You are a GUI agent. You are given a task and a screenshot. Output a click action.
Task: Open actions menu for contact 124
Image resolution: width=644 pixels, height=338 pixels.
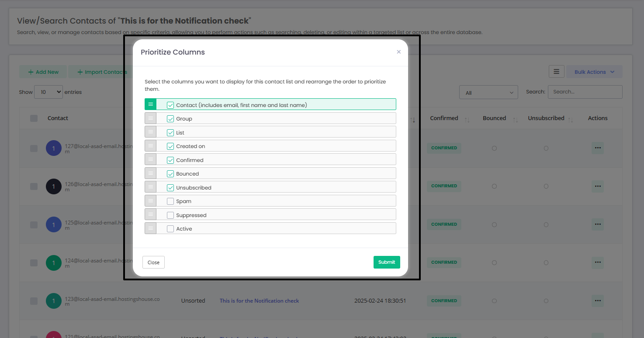[x=598, y=262]
